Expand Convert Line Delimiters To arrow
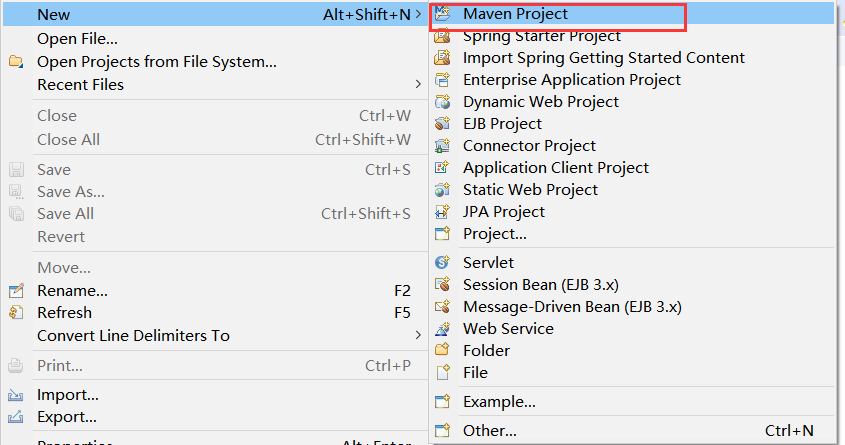The height and width of the screenshot is (445, 845). coord(418,336)
